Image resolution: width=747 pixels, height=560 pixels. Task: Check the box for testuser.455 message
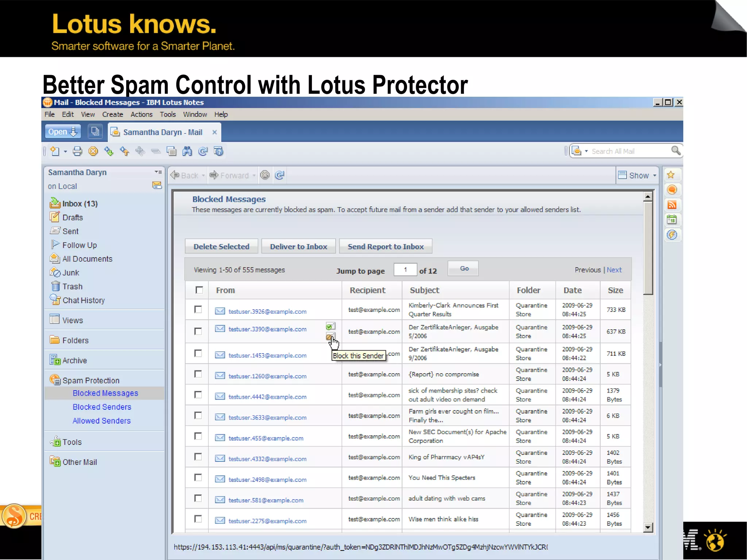click(198, 436)
